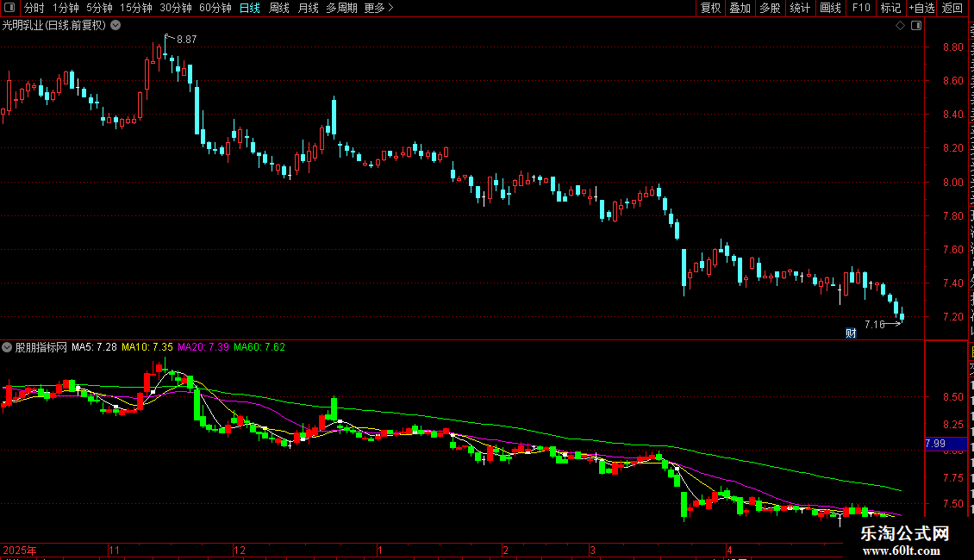
Task: Click the MA5: 7.28 label
Action: (95, 347)
